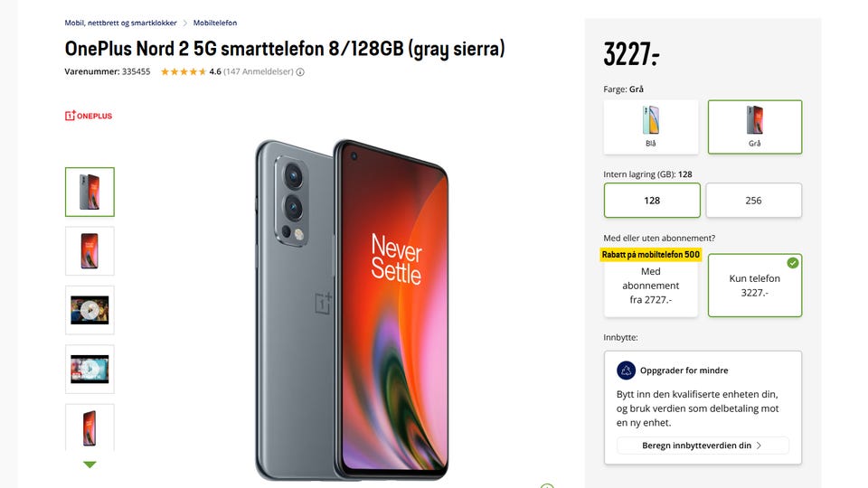Select thumbnail showing phone front screen only
The image size is (868, 488).
(x=90, y=251)
